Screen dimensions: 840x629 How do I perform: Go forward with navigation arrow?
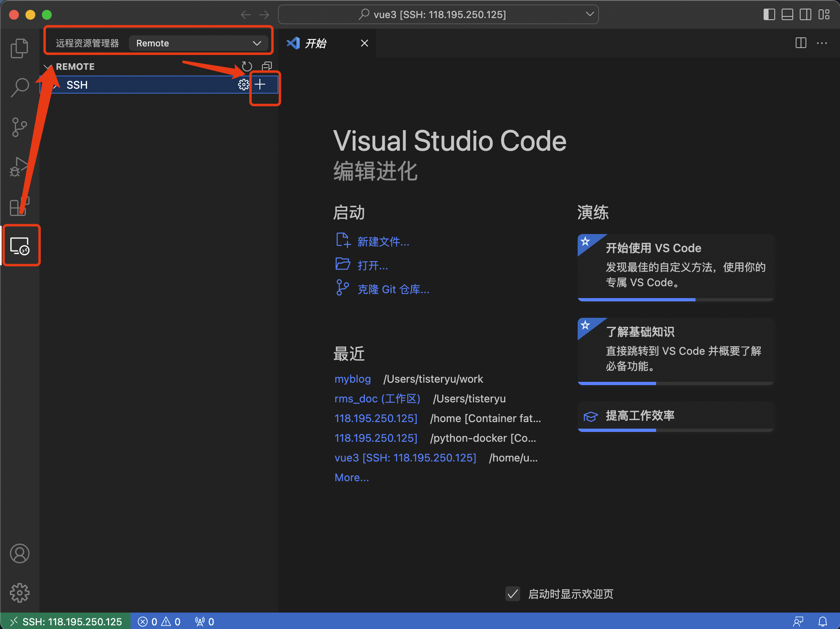(264, 15)
